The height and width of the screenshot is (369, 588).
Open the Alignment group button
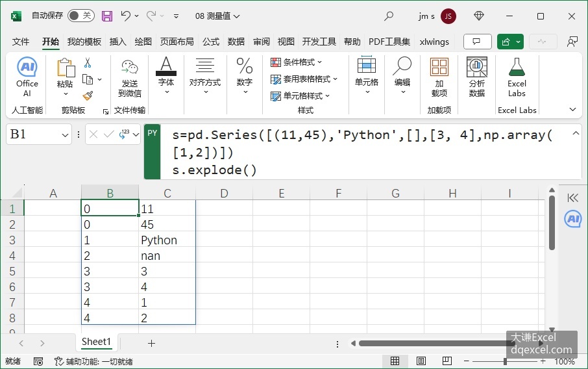[x=204, y=75]
